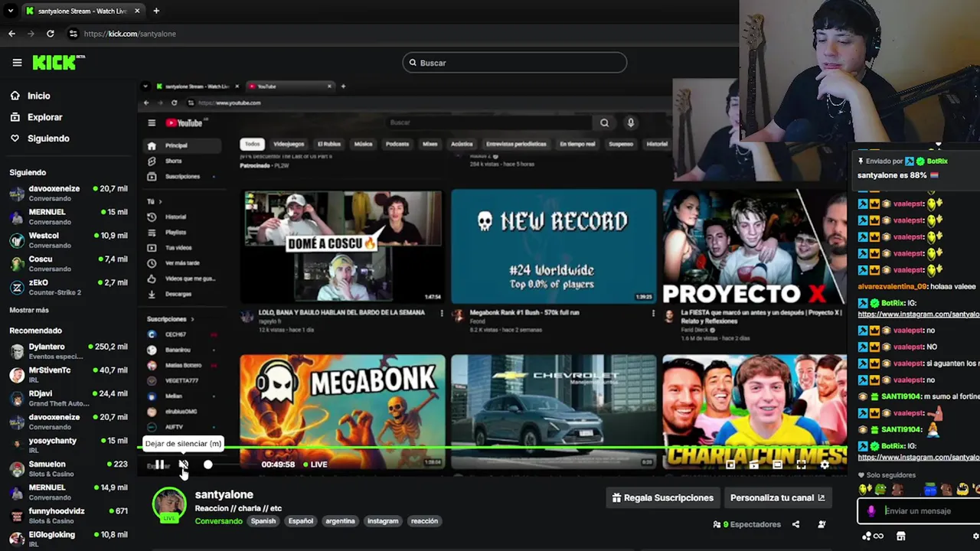Screen dimensions: 980x551
Task: Select the YouTube tab in streamed browser
Action: coord(289,86)
